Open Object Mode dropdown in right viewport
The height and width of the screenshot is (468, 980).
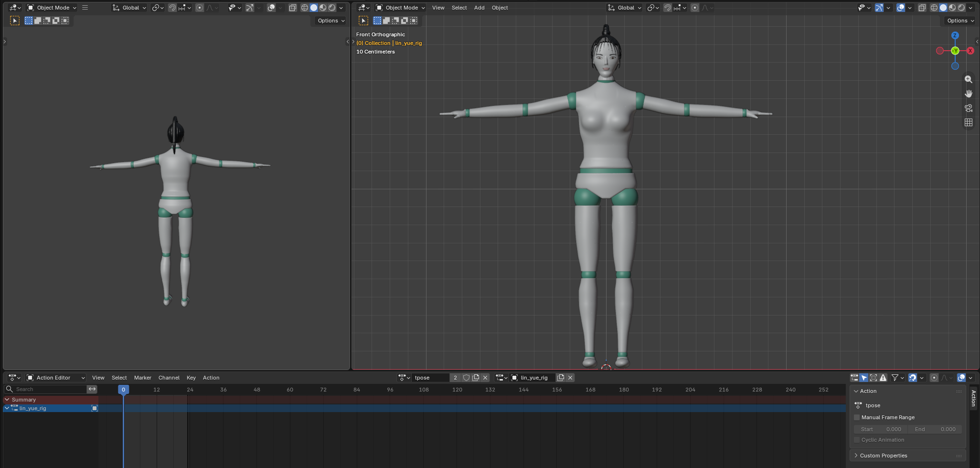point(400,8)
